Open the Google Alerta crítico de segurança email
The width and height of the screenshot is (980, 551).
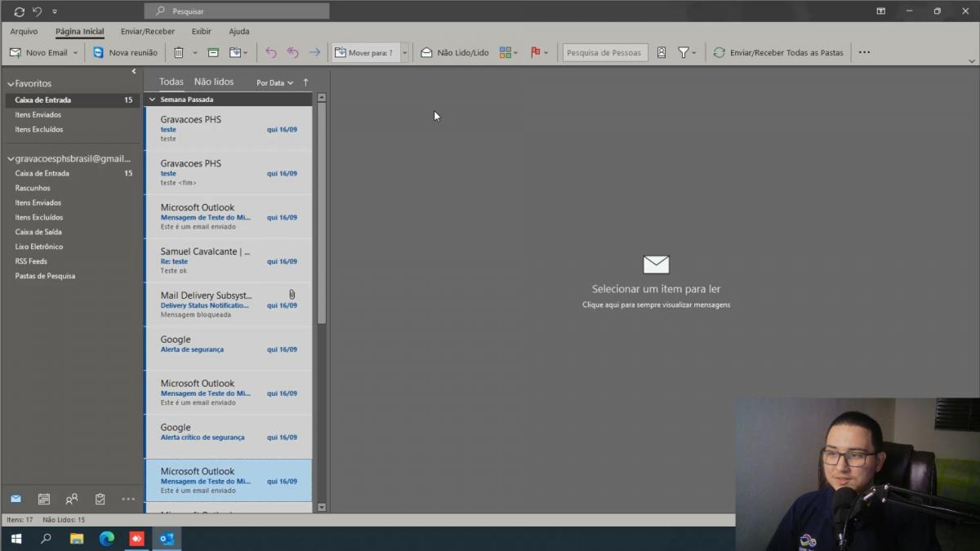[x=229, y=437]
